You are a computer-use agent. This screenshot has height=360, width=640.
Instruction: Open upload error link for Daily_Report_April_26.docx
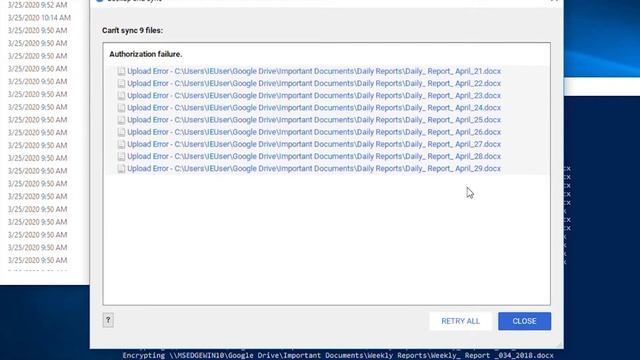coord(313,132)
